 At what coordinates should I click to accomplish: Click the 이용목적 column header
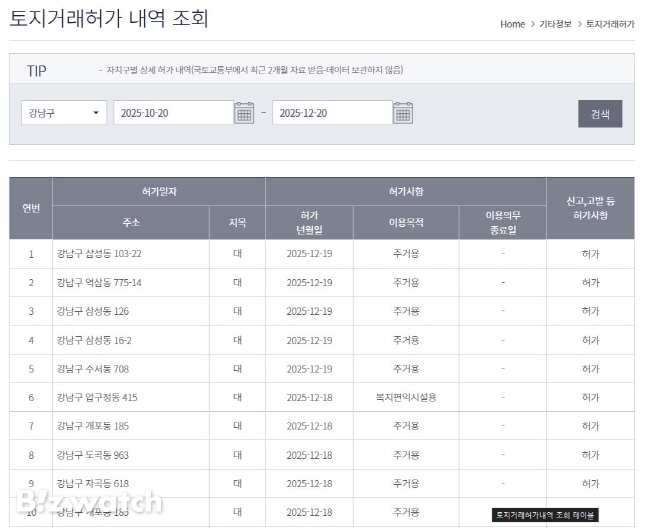[405, 222]
